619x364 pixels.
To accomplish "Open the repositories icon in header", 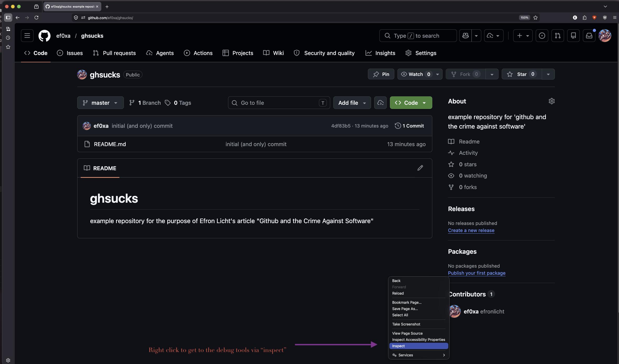I will 573,36.
